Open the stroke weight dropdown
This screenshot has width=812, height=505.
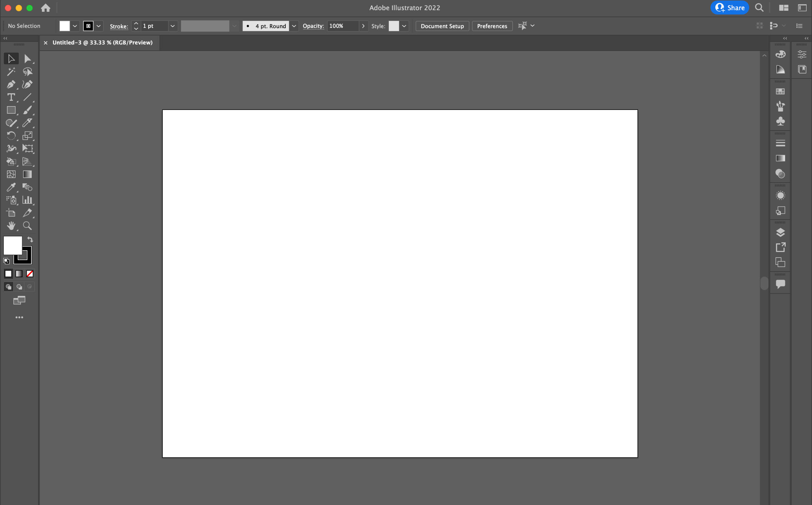point(173,26)
